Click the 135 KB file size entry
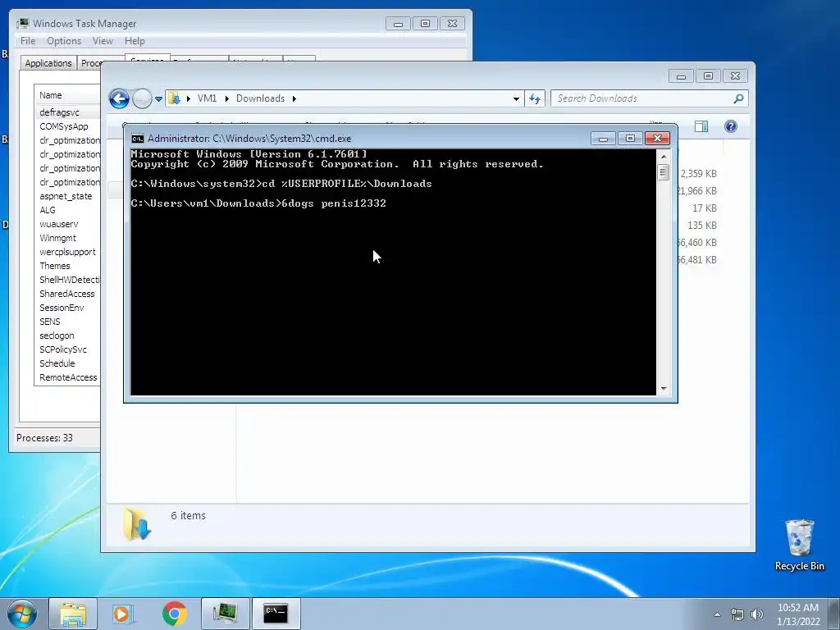 coord(702,225)
